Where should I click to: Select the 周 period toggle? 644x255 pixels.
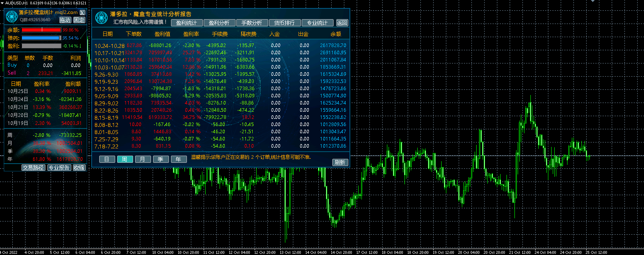click(125, 159)
